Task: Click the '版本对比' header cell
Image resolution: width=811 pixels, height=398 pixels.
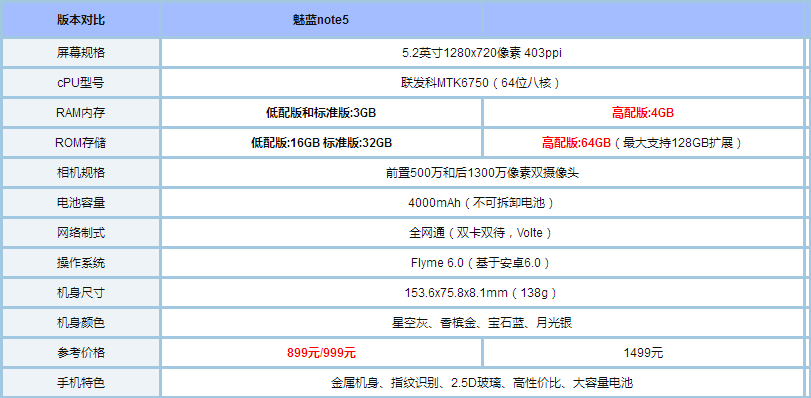Action: (x=81, y=20)
